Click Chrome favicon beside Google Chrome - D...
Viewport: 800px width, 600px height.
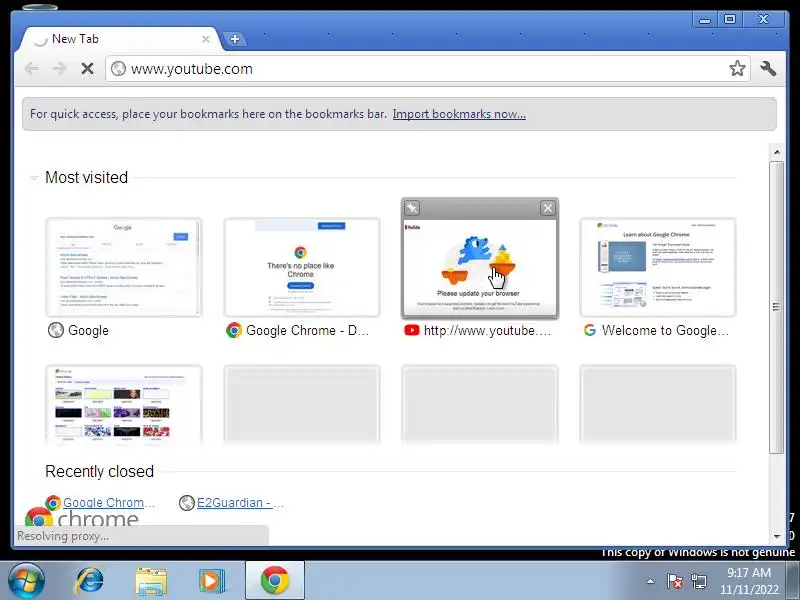coord(234,331)
